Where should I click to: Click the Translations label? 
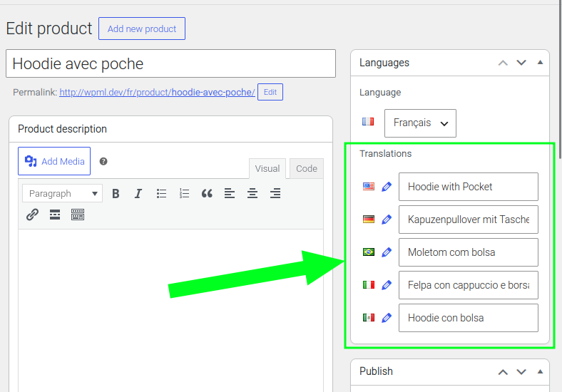point(386,154)
